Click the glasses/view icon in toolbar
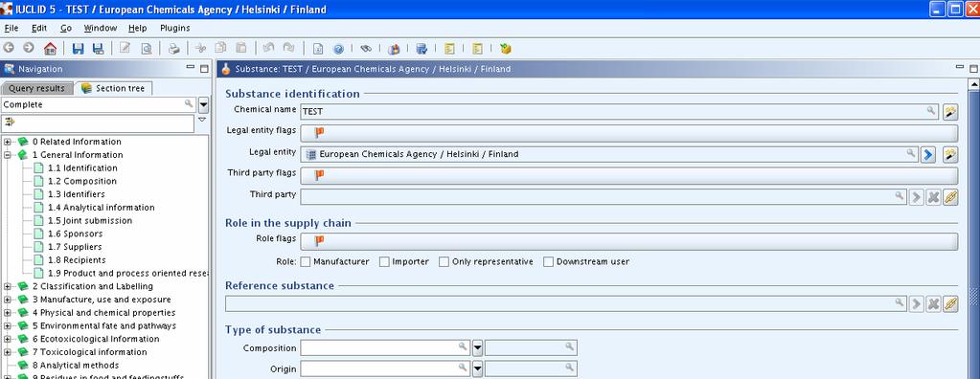The height and width of the screenshot is (379, 980). point(366,48)
